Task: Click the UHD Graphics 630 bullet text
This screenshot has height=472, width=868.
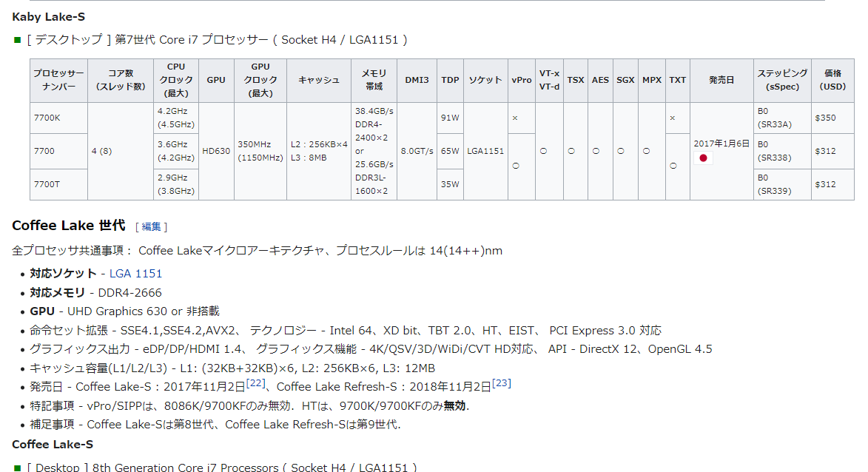Action: point(124,311)
